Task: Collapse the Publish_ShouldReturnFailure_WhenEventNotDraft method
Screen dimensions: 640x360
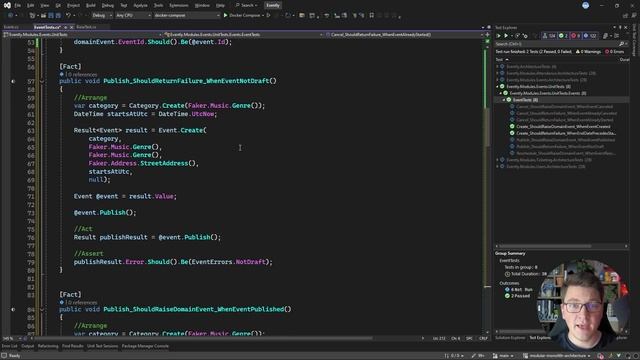Action: click(x=42, y=81)
